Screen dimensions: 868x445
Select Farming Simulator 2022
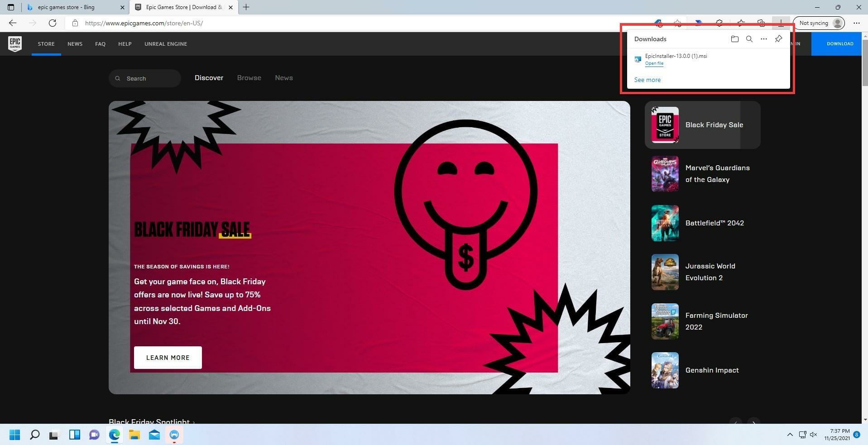702,321
